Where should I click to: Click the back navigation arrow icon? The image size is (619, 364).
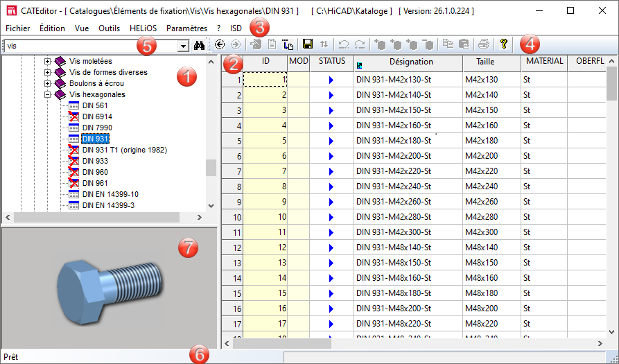coord(220,44)
